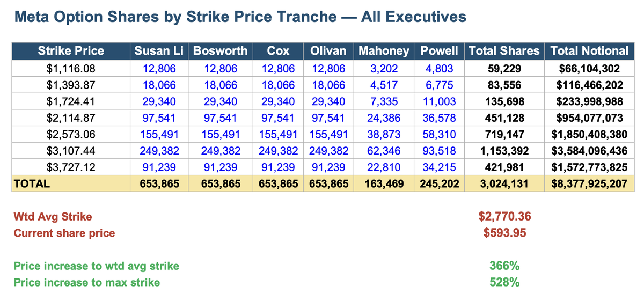Select Powell's 4,803 shares cell
644x301 pixels.
tap(439, 69)
